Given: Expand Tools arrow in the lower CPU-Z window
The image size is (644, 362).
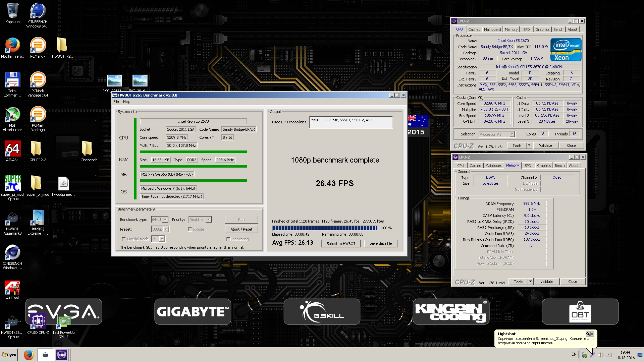Looking at the screenshot, I should click(x=530, y=282).
